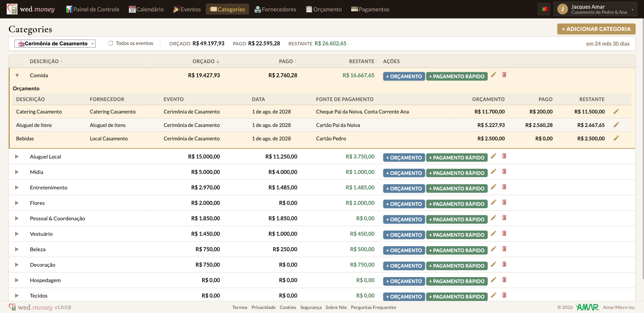The image size is (644, 313).
Task: Click trash icon for Flores category
Action: (x=504, y=202)
